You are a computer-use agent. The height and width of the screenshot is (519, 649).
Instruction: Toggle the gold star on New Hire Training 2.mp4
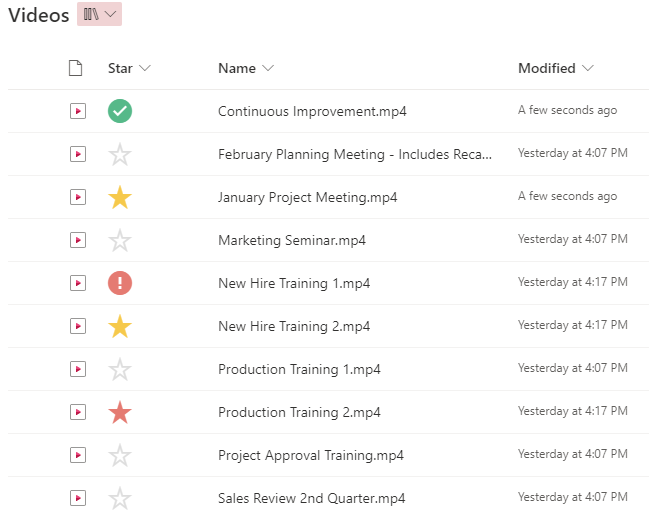coord(120,326)
